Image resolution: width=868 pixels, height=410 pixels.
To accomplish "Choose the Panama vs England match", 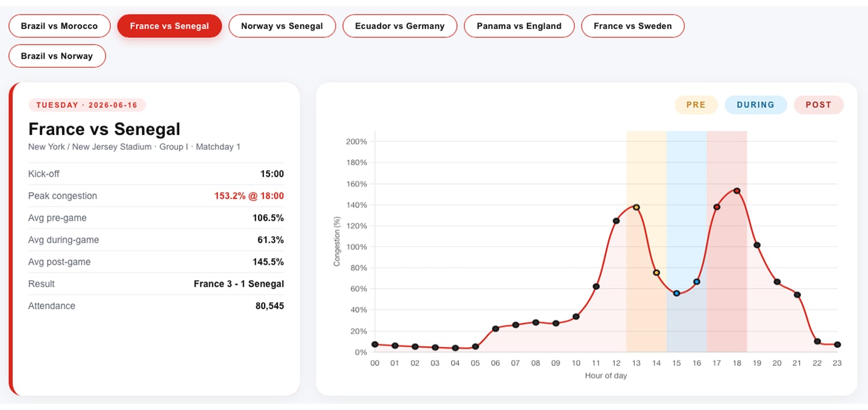I will pyautogui.click(x=519, y=26).
